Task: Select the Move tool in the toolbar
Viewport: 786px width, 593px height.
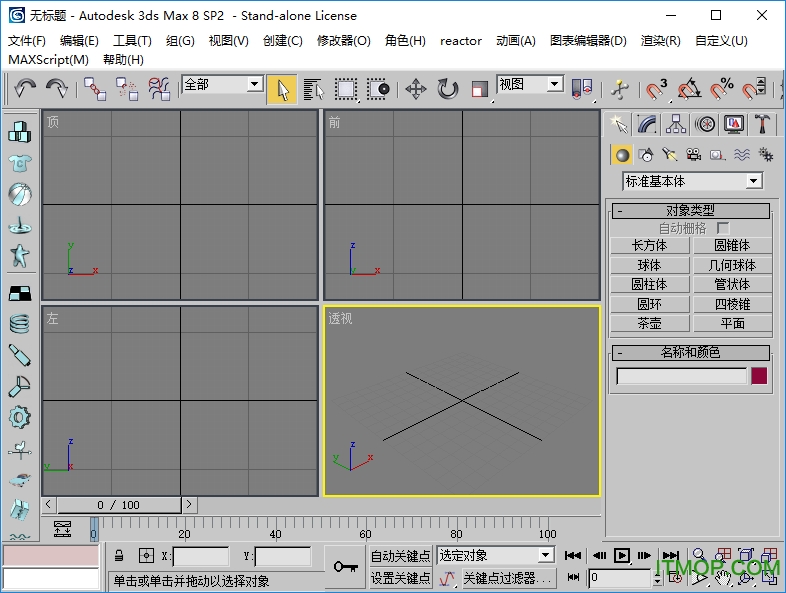Action: point(416,89)
